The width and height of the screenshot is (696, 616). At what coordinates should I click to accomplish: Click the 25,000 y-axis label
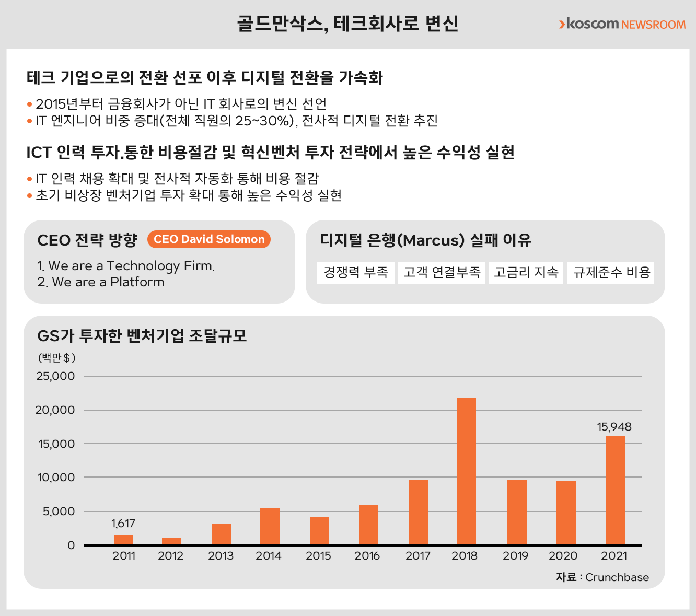(x=55, y=376)
